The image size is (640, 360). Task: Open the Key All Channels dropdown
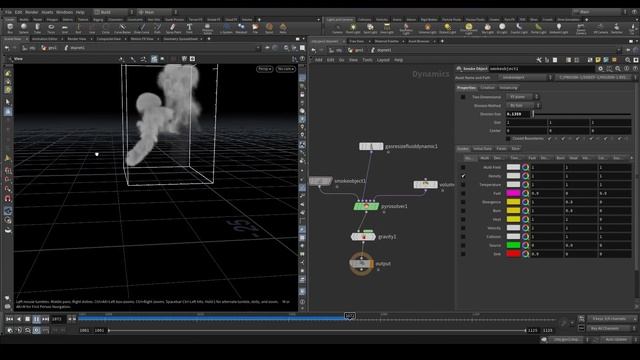tap(612, 328)
